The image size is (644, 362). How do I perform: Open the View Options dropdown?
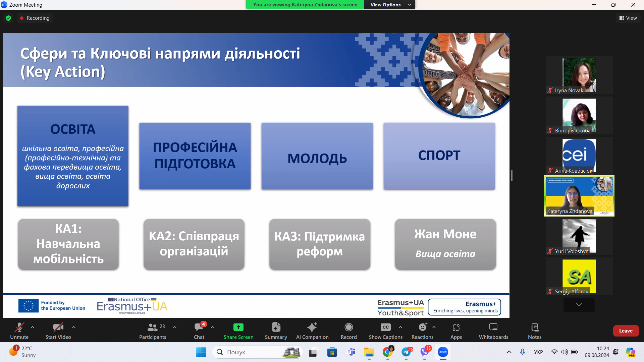click(x=390, y=5)
